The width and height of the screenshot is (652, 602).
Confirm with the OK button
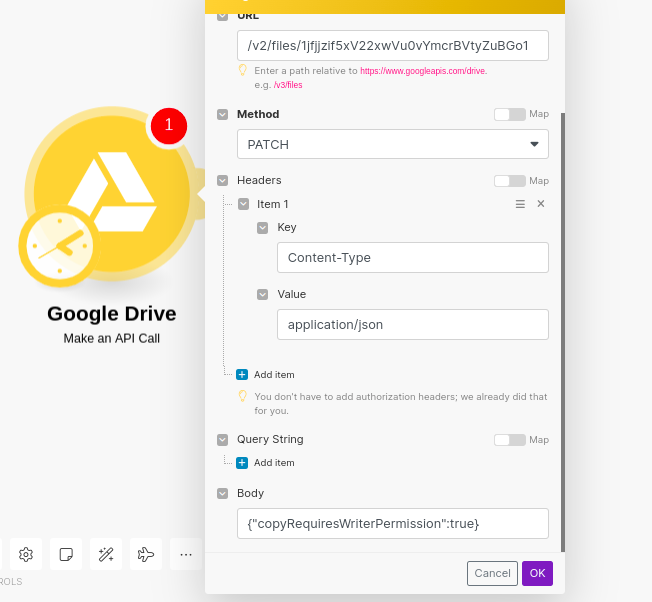coord(537,573)
